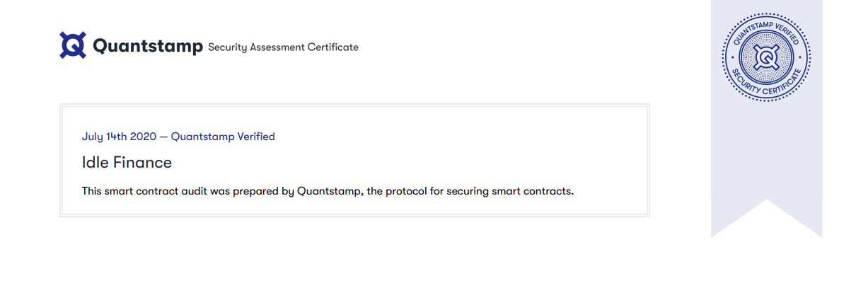This screenshot has height=295, width=868.
Task: Click the bold Quantstamp wordmark
Action: tap(148, 47)
